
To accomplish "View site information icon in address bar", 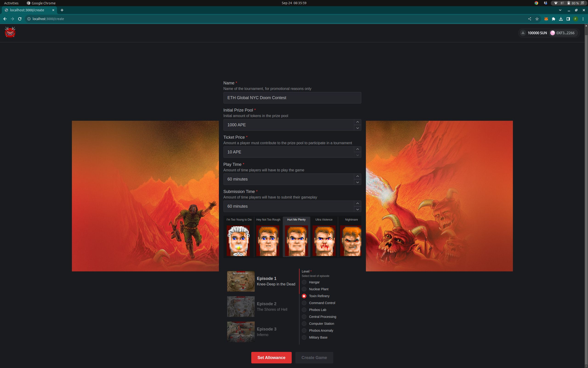I will (x=29, y=19).
